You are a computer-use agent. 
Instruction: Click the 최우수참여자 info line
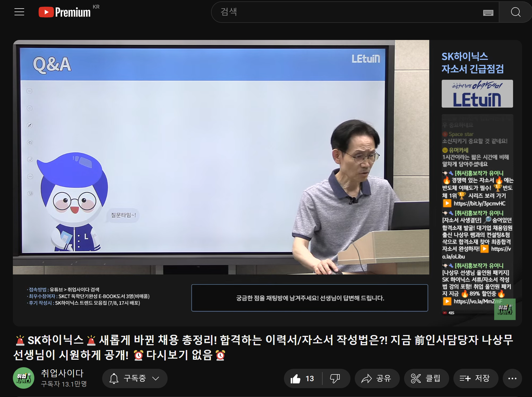point(88,296)
